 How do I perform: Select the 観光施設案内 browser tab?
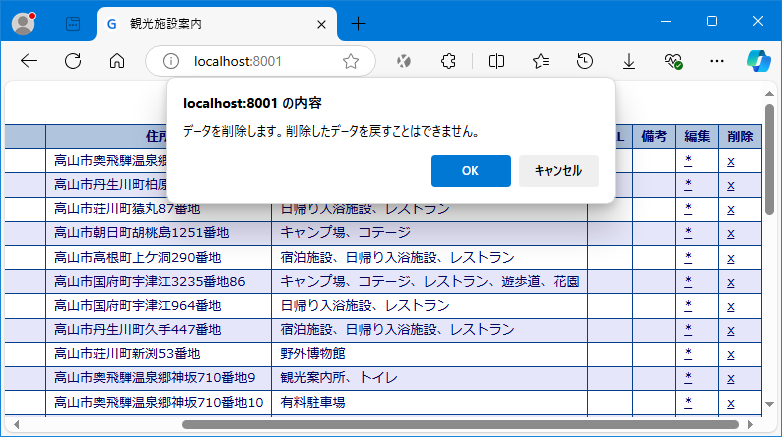click(217, 24)
